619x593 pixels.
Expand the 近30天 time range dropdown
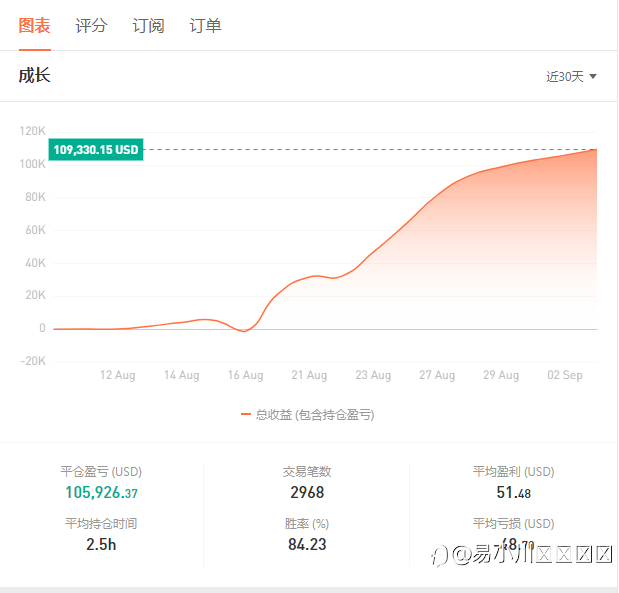[571, 76]
